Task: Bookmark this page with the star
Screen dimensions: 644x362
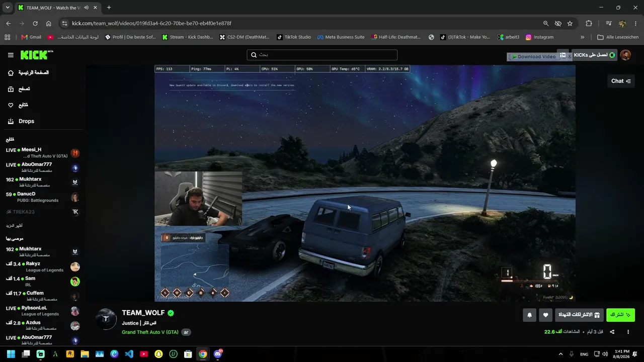Action: point(570,23)
